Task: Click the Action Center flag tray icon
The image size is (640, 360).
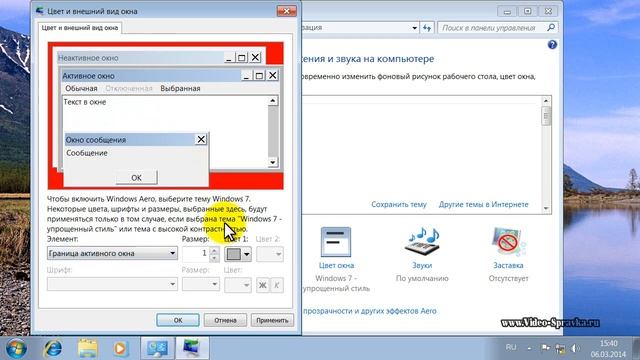Action: coord(545,348)
